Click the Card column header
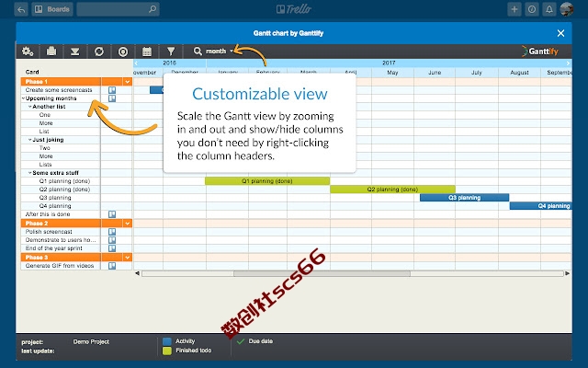588x368 pixels. (32, 72)
